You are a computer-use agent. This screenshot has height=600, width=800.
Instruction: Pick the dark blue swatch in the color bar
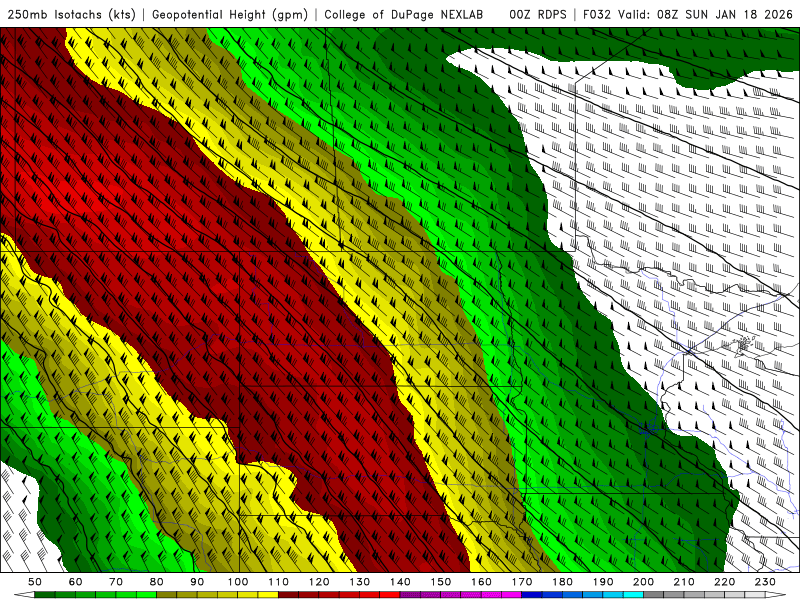pyautogui.click(x=532, y=594)
